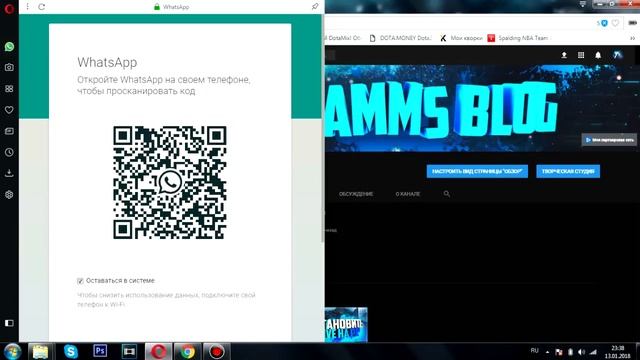
Task: Open Skype from taskbar
Action: 71,351
